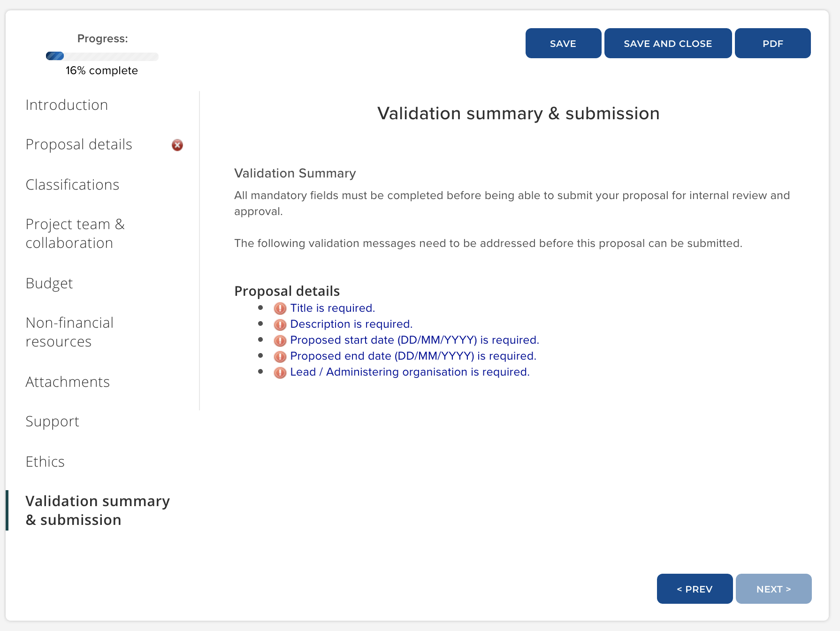Navigate to the Budget section

(49, 284)
